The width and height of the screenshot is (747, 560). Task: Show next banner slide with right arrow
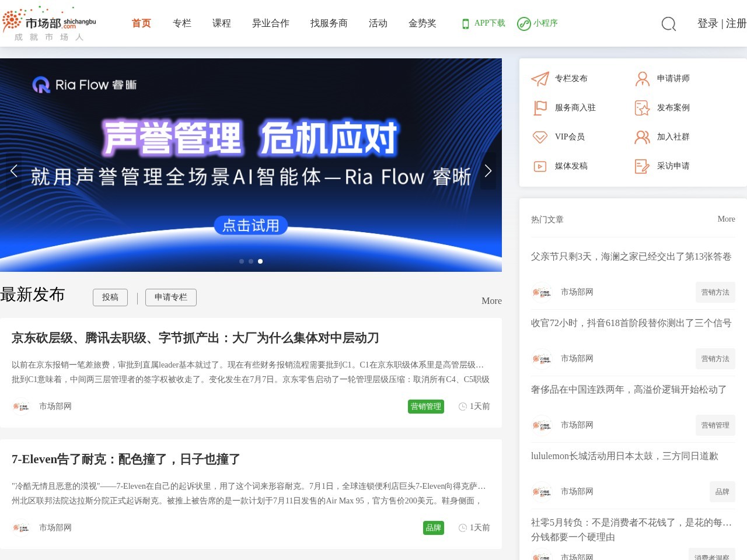488,171
